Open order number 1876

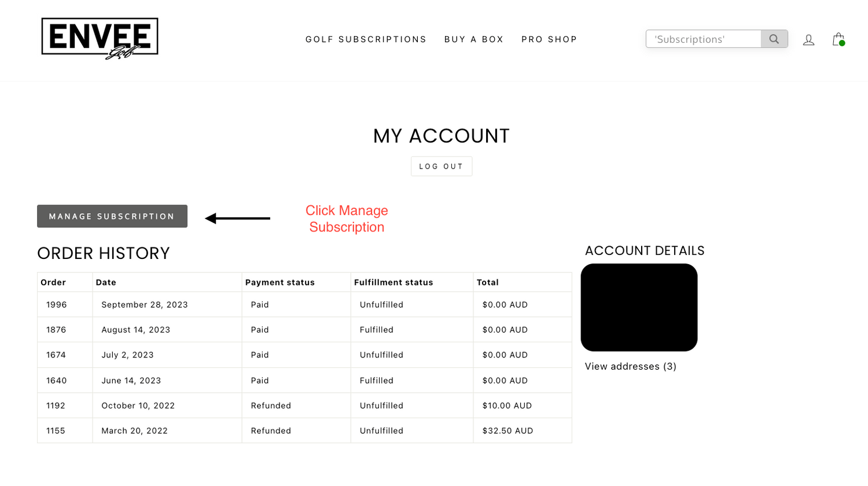tap(56, 330)
